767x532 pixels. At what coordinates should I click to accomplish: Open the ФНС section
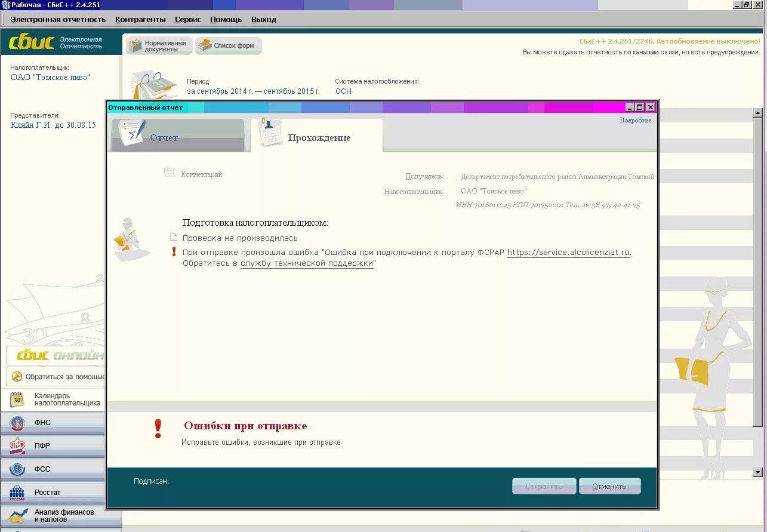[53, 423]
